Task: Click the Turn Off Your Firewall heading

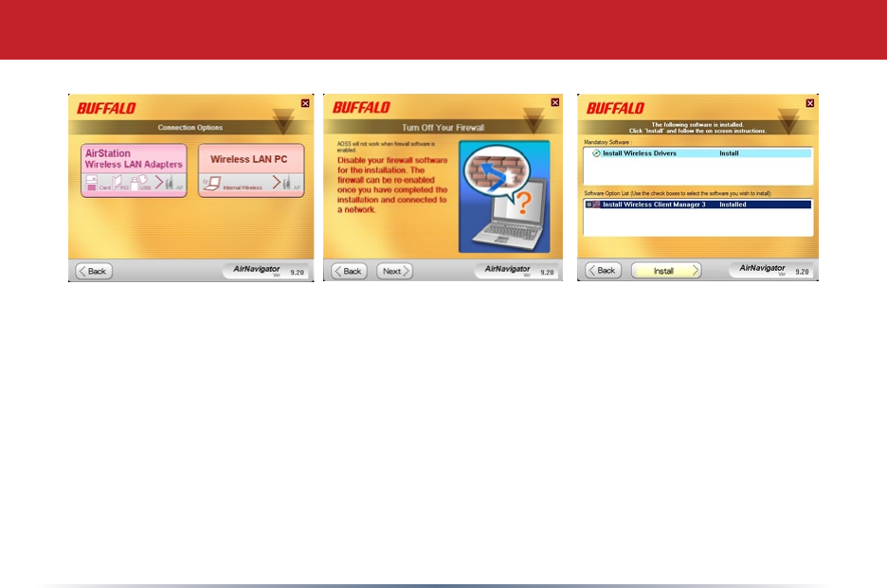Action: [x=443, y=128]
